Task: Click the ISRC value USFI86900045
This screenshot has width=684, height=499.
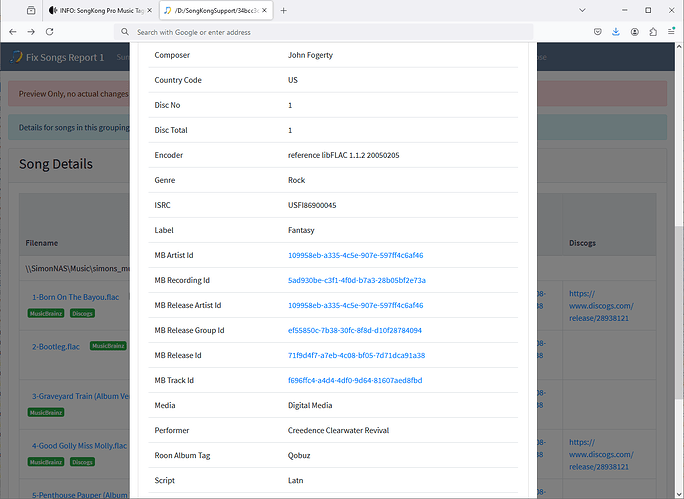Action: pyautogui.click(x=312, y=205)
